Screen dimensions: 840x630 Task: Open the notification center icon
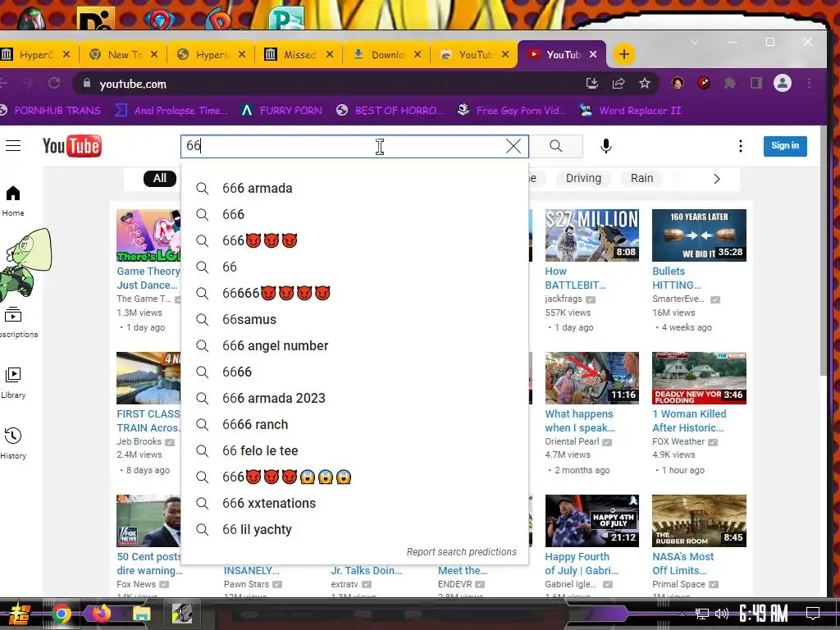pyautogui.click(x=813, y=614)
